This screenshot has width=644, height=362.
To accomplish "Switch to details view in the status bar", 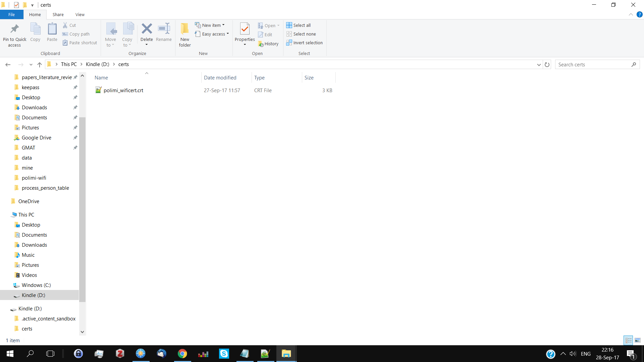I will (628, 340).
